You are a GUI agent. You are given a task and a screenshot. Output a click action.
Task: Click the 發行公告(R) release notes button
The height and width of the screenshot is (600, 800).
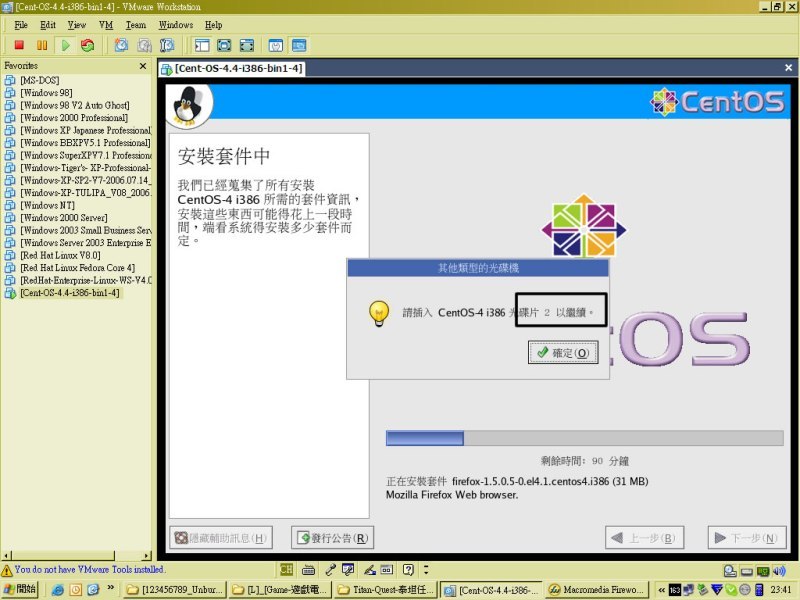pos(332,538)
